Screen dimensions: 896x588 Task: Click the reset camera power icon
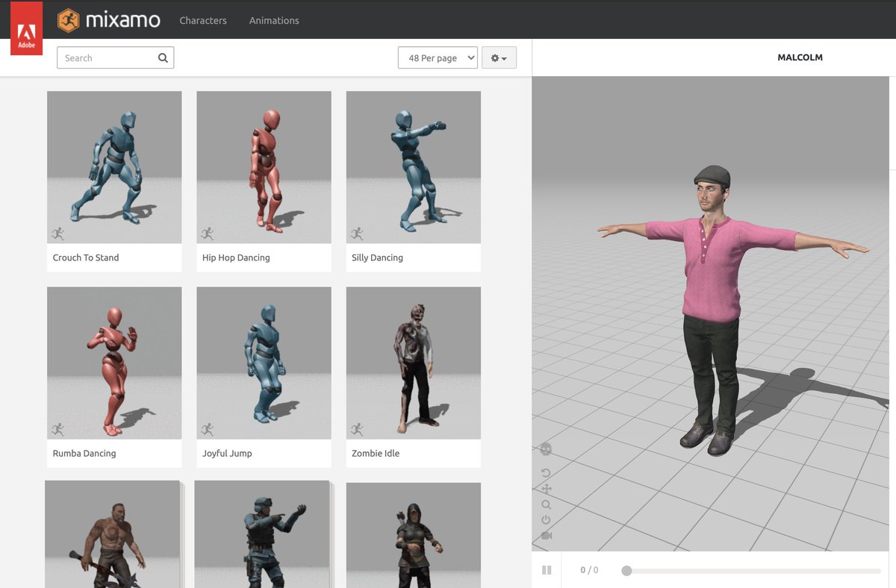[546, 520]
